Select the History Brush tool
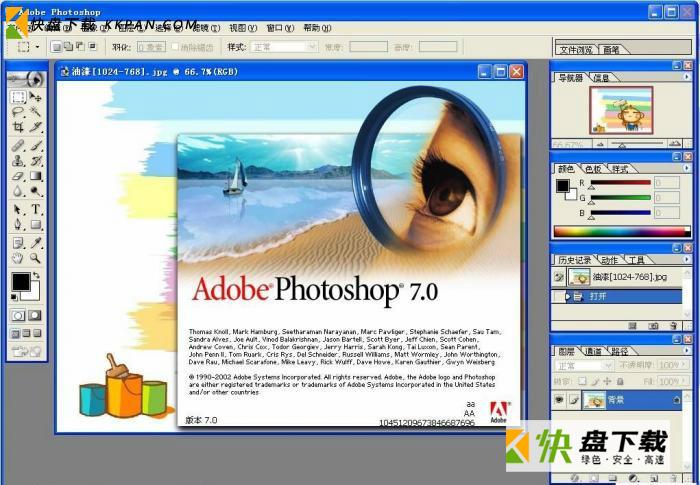The image size is (700, 485). tap(35, 161)
